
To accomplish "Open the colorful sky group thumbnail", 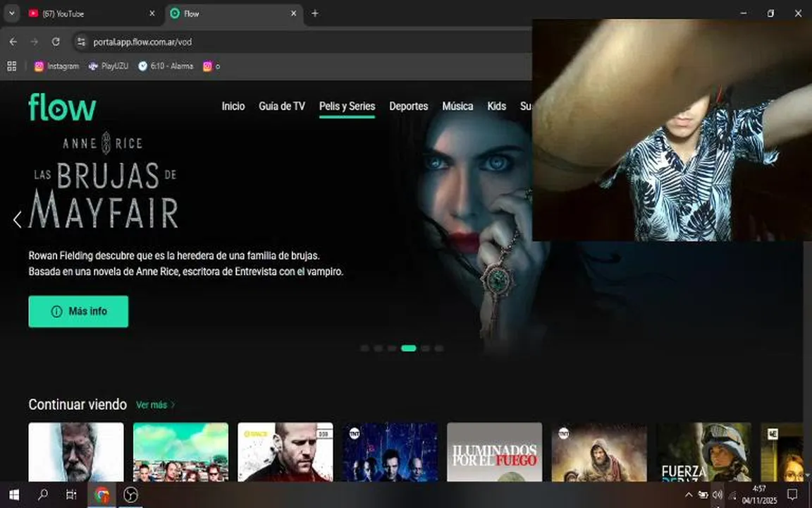I will [x=180, y=452].
